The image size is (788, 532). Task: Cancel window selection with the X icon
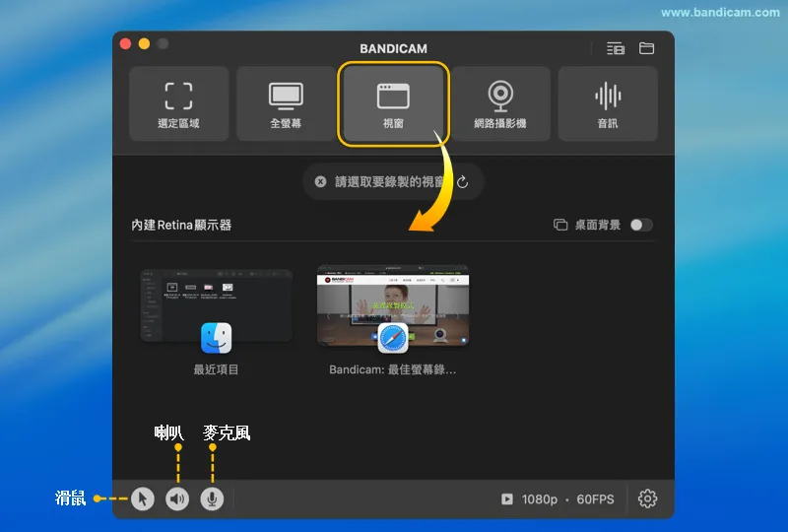[320, 181]
